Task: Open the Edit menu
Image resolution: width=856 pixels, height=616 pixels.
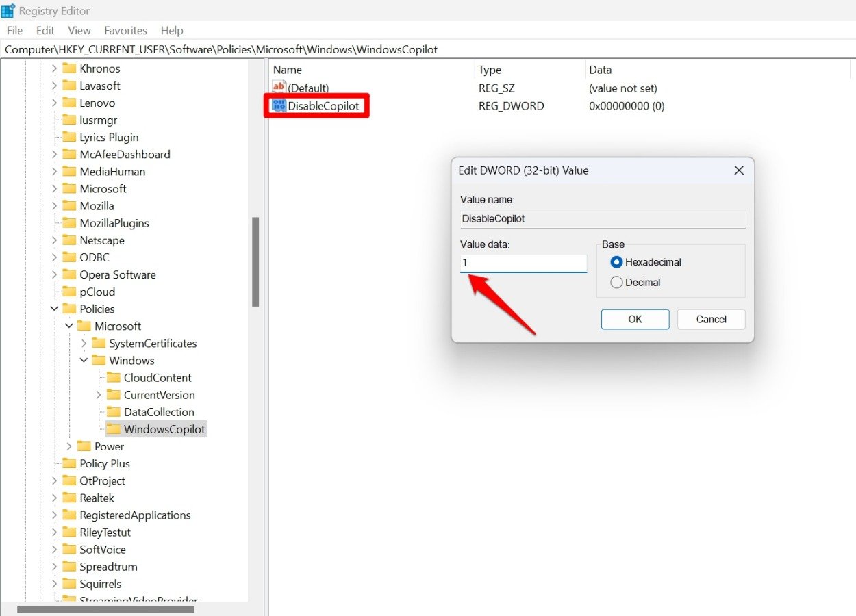Action: coord(45,30)
